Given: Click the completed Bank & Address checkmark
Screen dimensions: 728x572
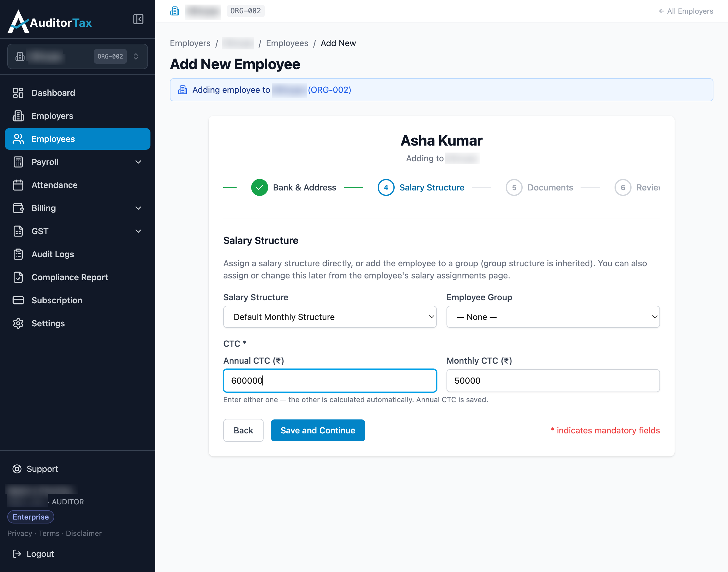Looking at the screenshot, I should pyautogui.click(x=260, y=187).
